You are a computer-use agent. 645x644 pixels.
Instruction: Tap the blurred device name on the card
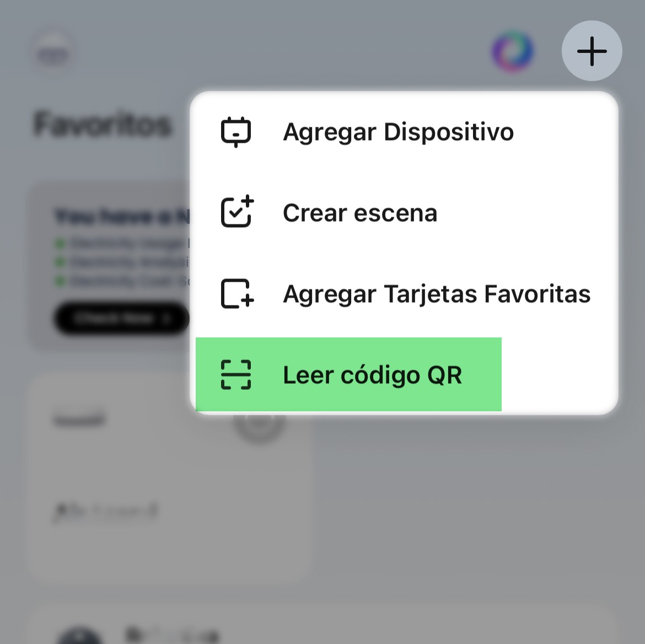point(79,420)
